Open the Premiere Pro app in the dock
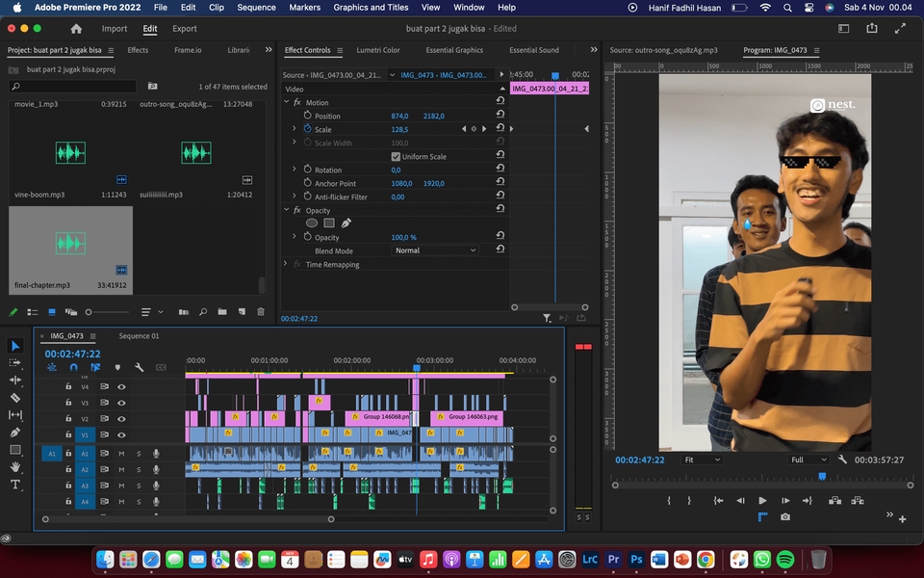 coord(613,559)
